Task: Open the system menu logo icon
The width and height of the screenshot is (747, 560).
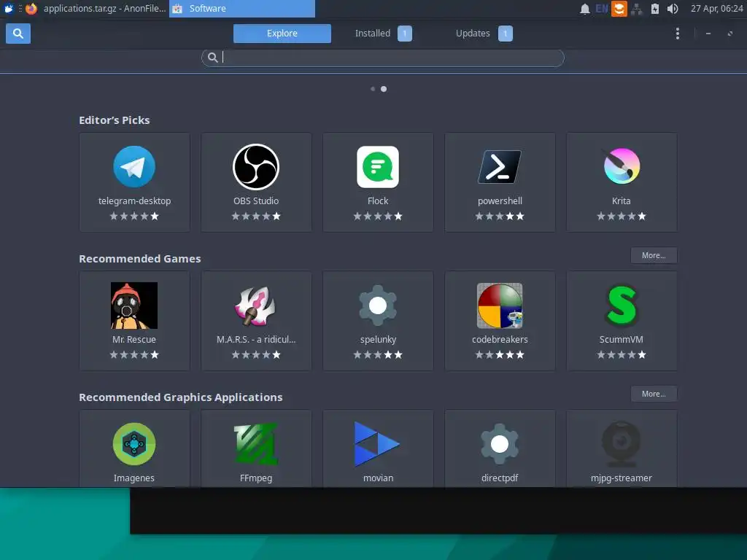Action: point(9,9)
